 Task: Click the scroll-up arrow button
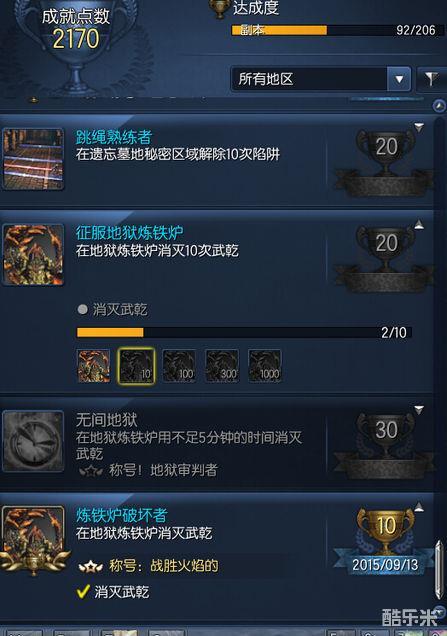(439, 106)
